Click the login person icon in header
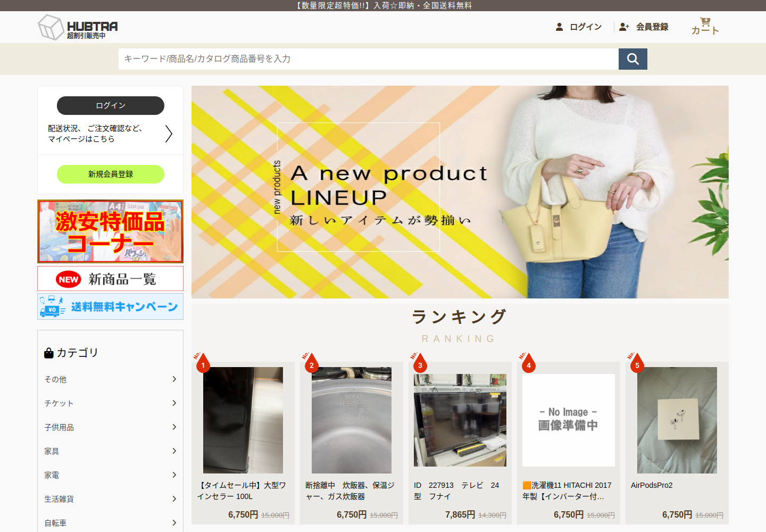This screenshot has height=532, width=766. (x=559, y=27)
